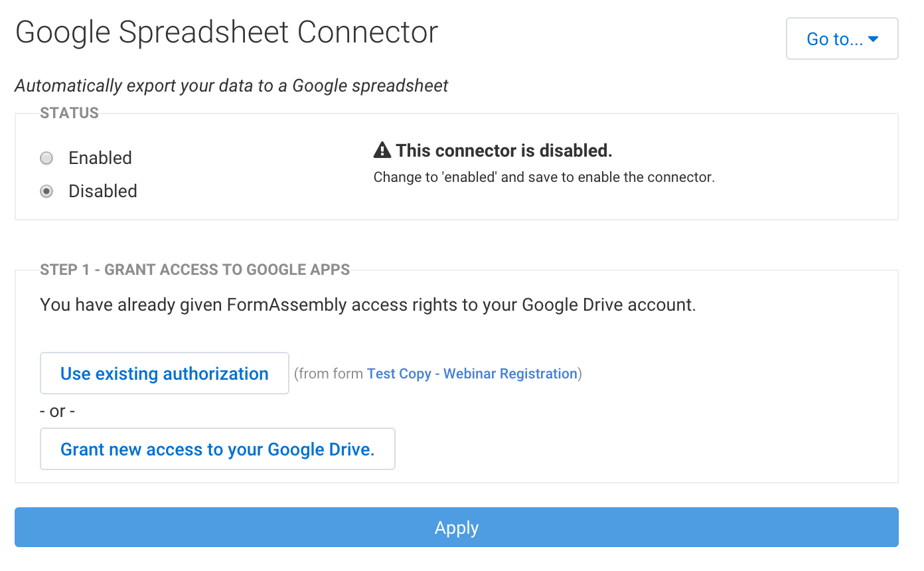
Task: Click the caret arrow beside "Go to..."
Action: coord(874,39)
